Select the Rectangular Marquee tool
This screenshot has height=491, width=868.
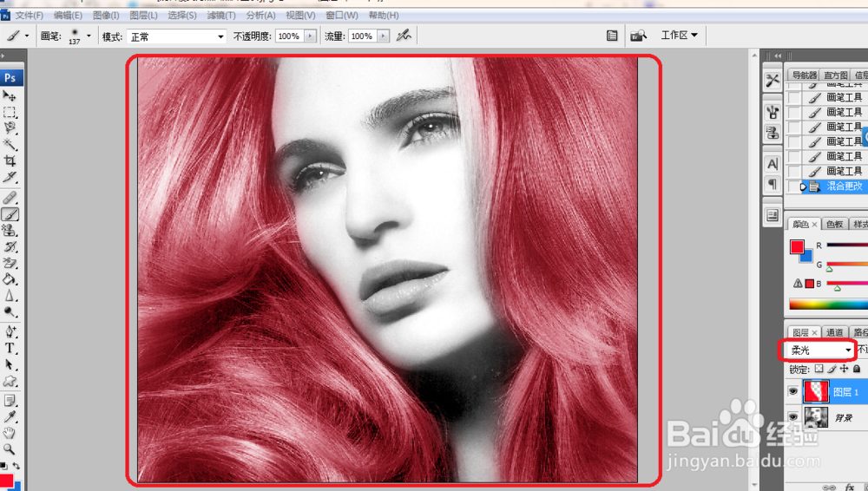click(x=10, y=113)
